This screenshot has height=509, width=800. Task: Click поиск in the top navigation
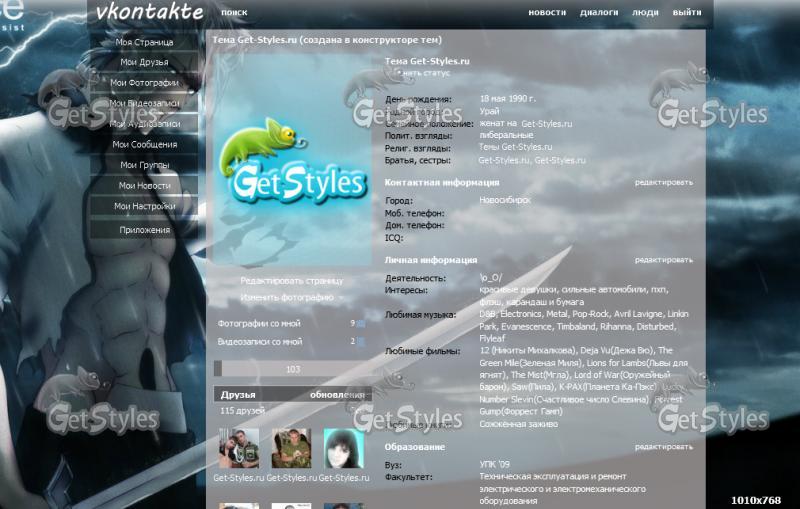click(234, 13)
